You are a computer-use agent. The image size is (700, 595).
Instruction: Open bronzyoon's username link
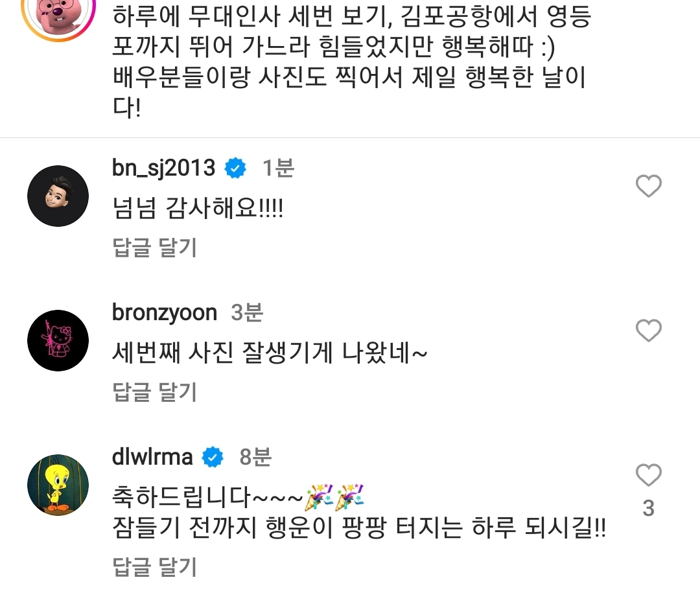pos(164,312)
